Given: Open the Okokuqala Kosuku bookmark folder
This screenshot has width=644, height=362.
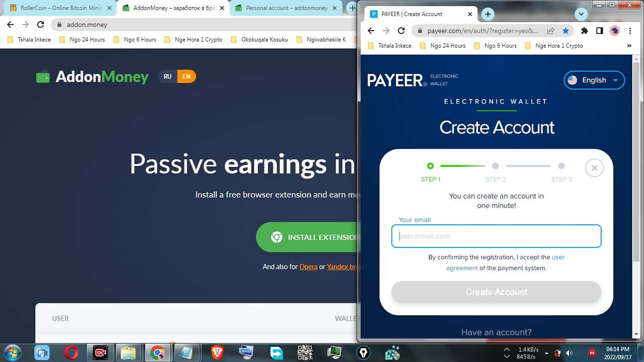Looking at the screenshot, I should [x=259, y=39].
